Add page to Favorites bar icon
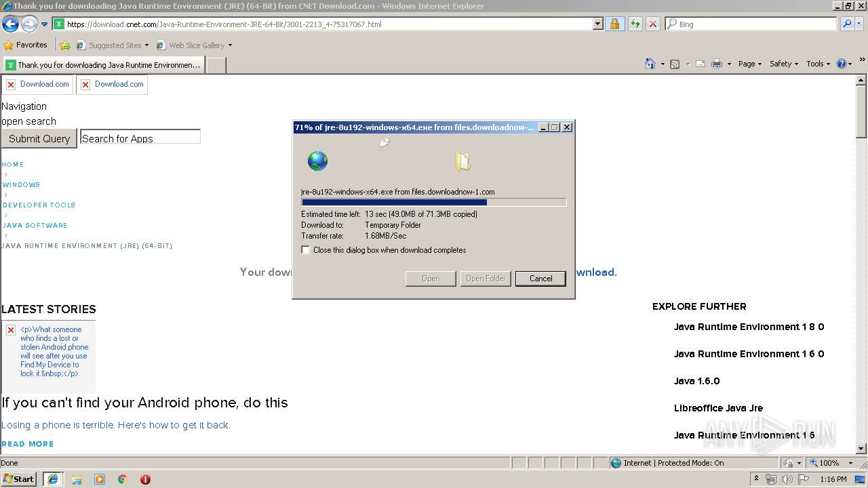 65,45
